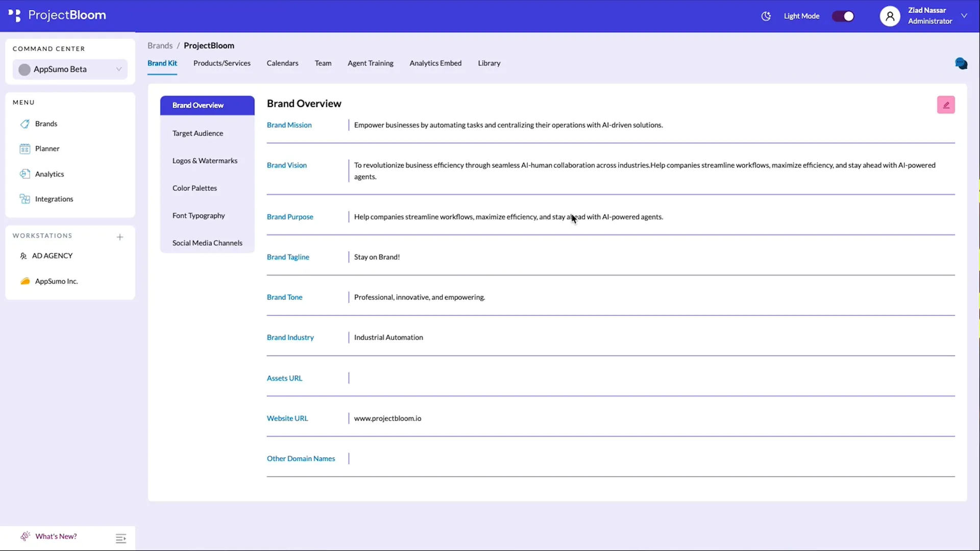Click the Brand Industry label
Image resolution: width=980 pixels, height=551 pixels.
click(x=290, y=338)
